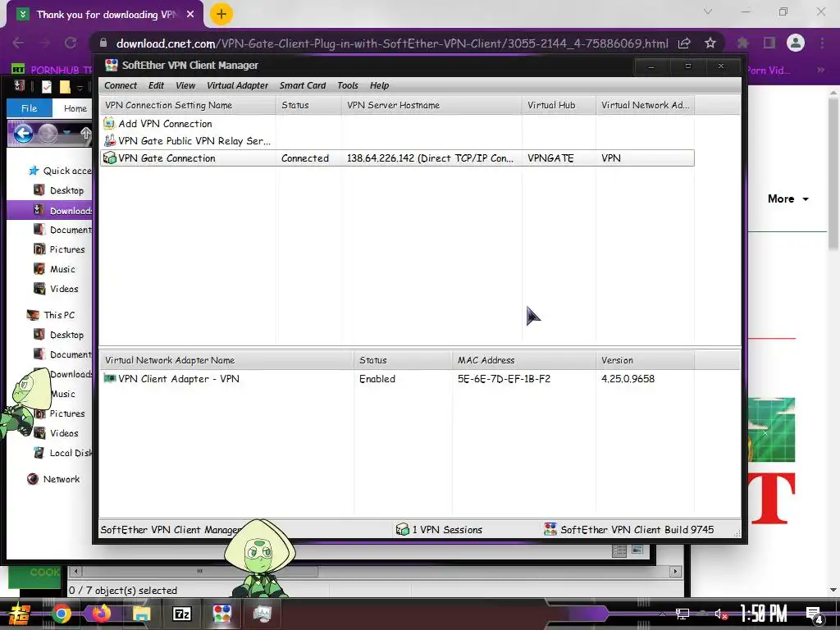Click the browser reload button

(71, 43)
